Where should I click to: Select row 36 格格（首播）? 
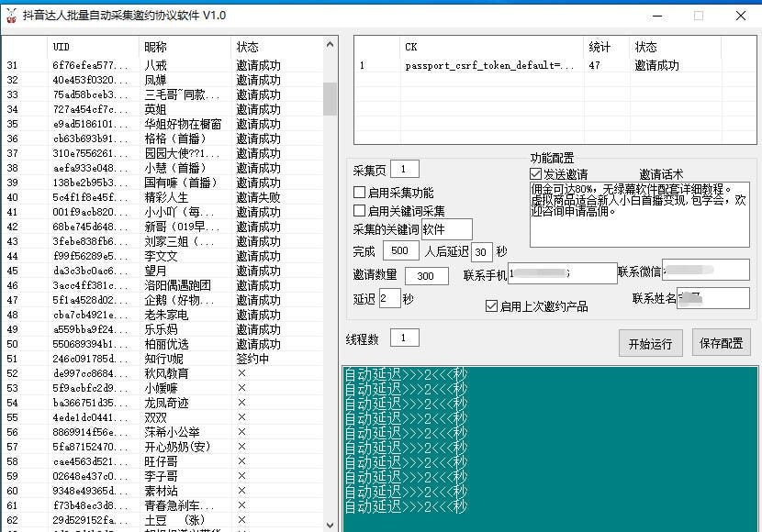[175, 139]
